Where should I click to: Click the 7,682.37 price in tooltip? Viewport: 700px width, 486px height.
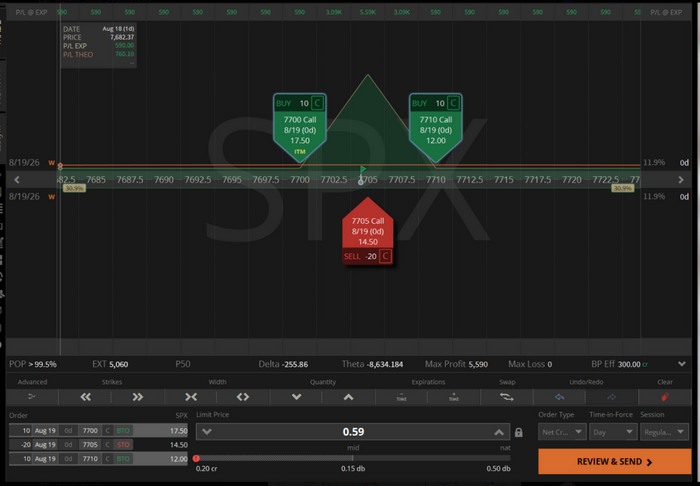(x=122, y=37)
